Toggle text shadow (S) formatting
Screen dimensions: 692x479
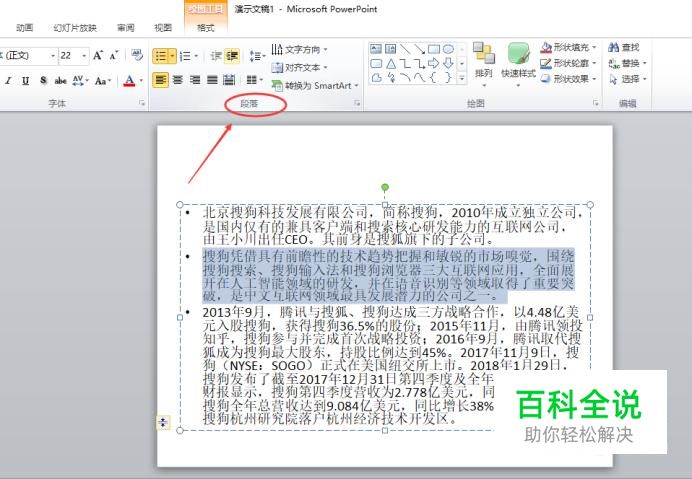[43, 81]
